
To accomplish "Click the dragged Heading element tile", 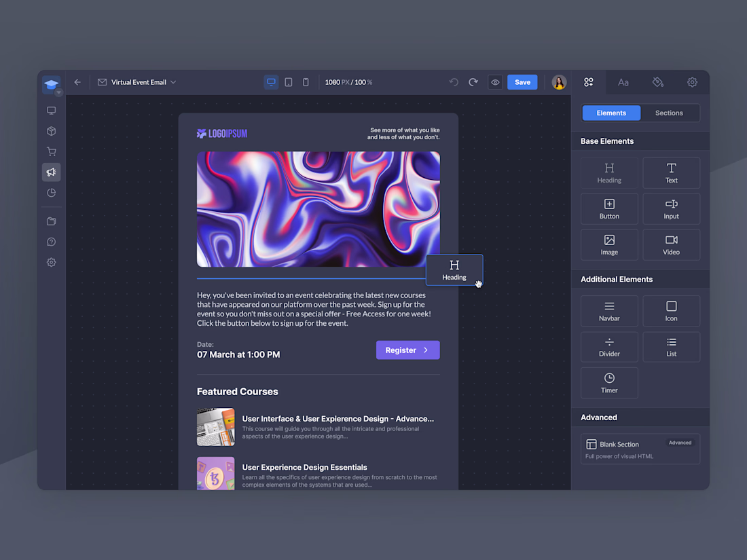I will click(x=454, y=270).
